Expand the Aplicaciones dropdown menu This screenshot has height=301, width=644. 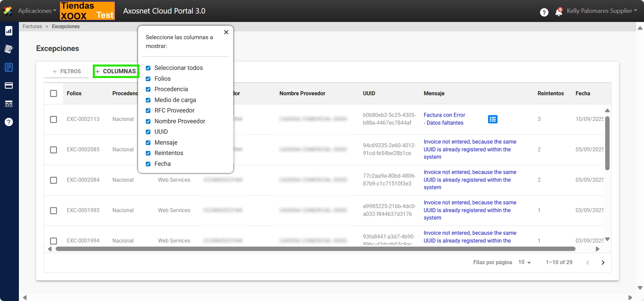[x=37, y=11]
